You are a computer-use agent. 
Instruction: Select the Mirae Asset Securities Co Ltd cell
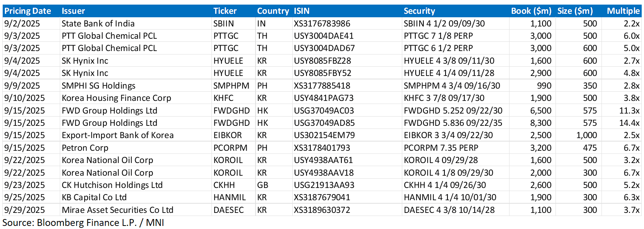[117, 210]
